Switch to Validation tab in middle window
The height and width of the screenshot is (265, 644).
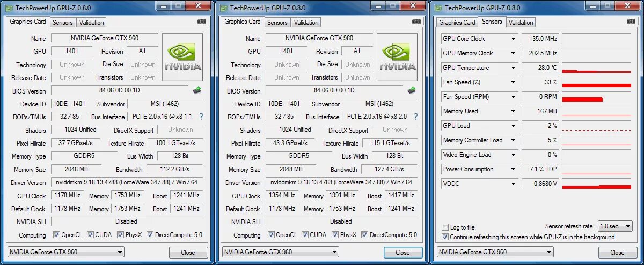[306, 23]
